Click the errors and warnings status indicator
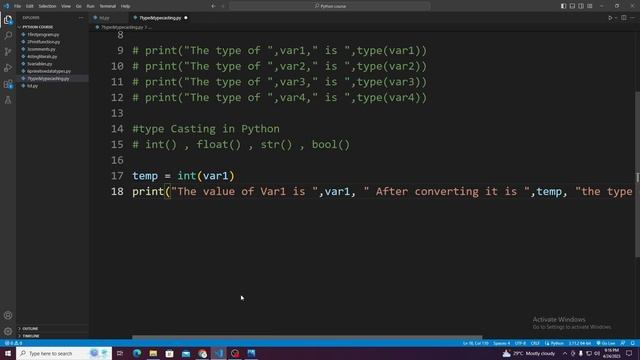 (x=13, y=343)
